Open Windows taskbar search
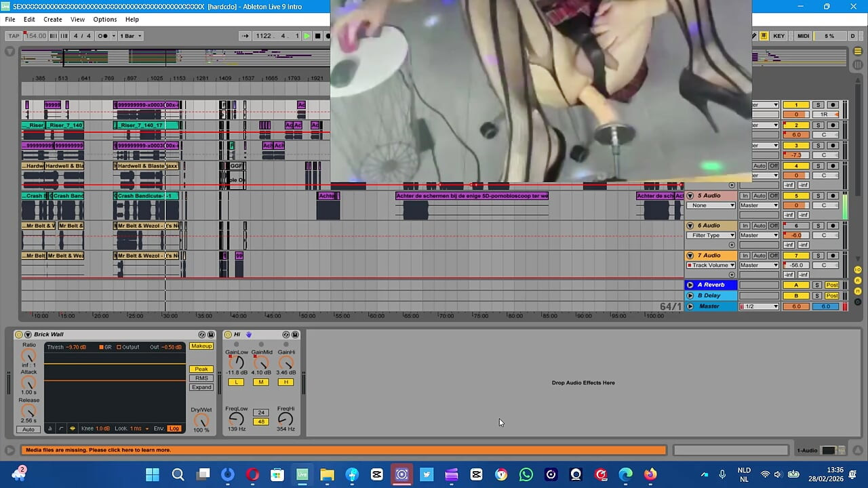This screenshot has width=868, height=488. (x=178, y=474)
